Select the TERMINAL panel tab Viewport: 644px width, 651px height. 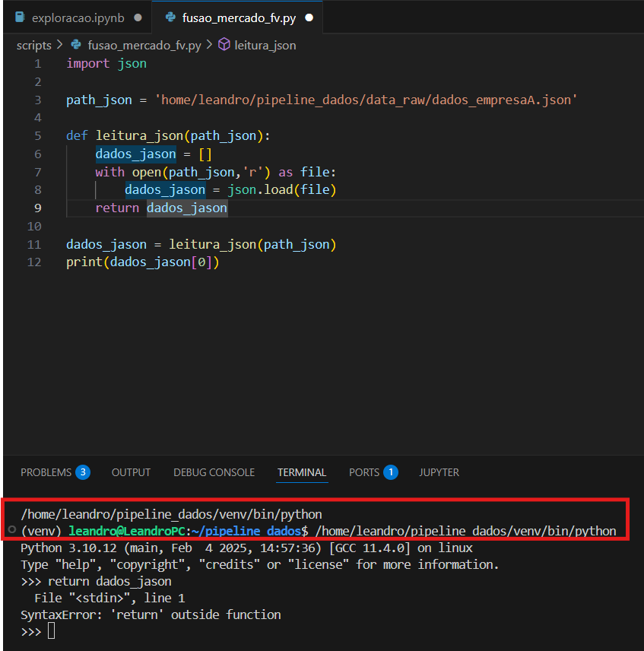[x=302, y=472]
